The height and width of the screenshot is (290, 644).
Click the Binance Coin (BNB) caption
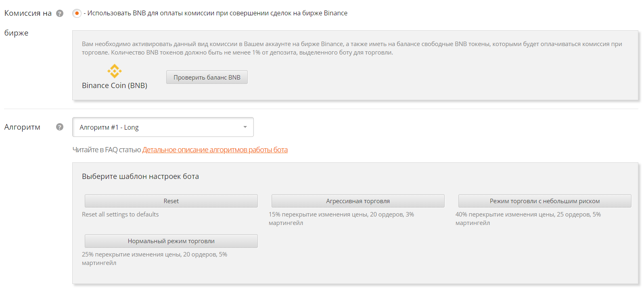coord(115,86)
